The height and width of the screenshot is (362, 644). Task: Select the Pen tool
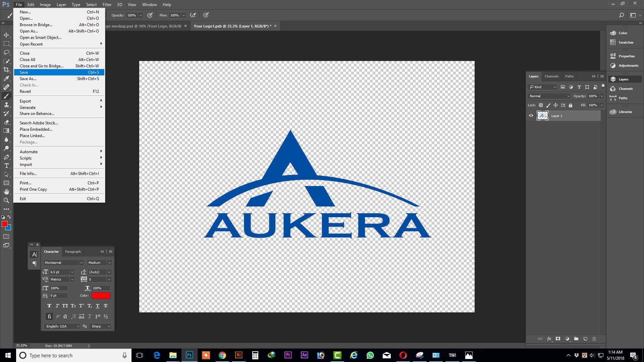click(6, 157)
